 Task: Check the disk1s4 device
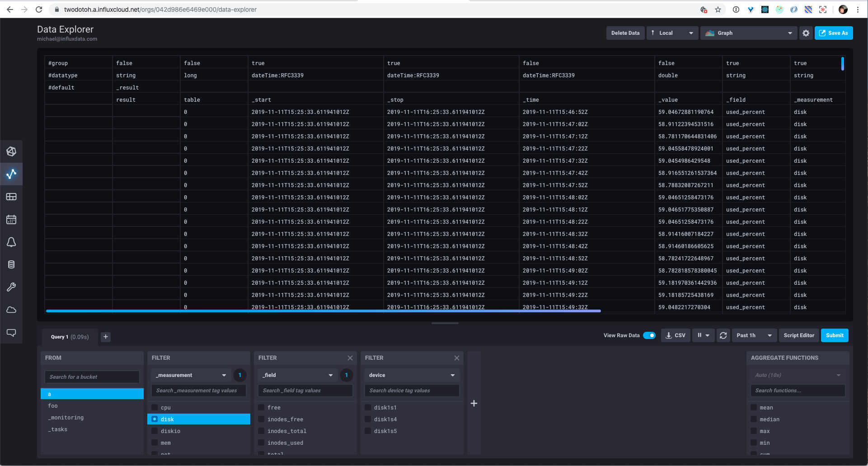[368, 419]
